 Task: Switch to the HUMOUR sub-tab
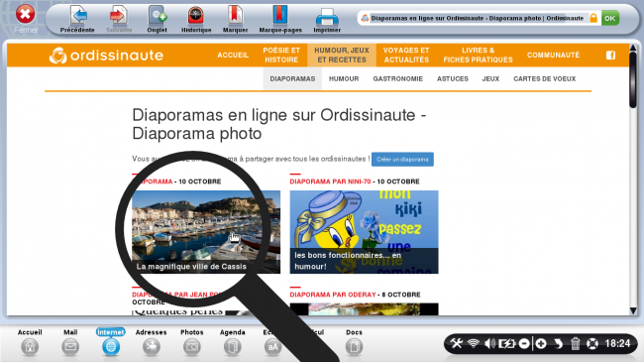344,78
